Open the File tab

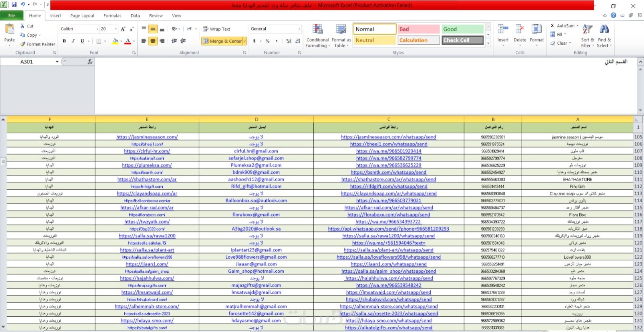point(12,16)
